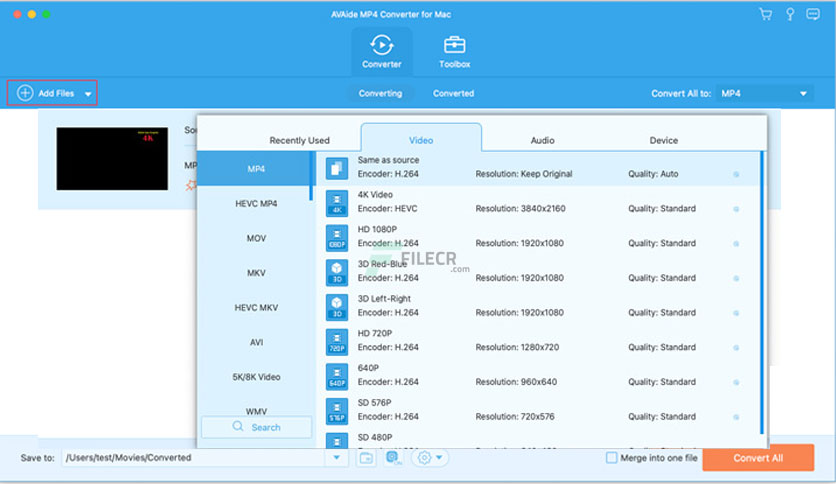The image size is (836, 484).
Task: Click the 4K Video format icon
Action: (336, 203)
